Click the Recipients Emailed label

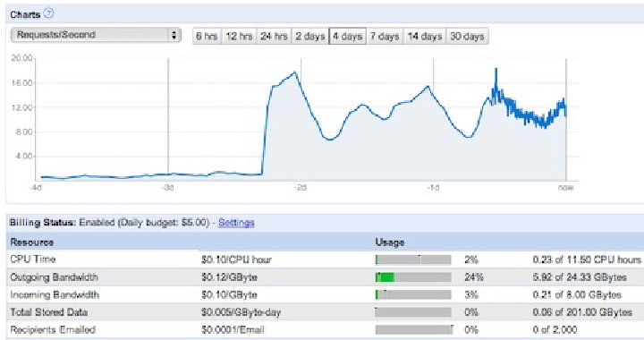point(53,329)
